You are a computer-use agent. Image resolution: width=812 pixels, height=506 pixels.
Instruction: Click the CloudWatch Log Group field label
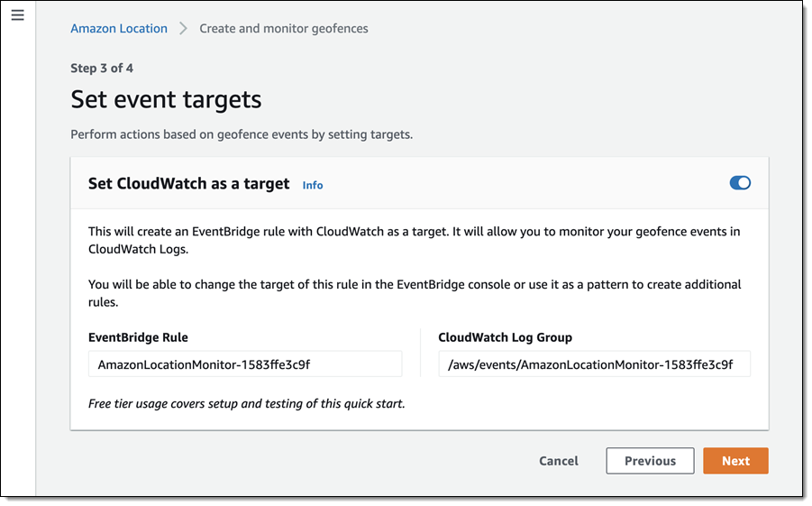[x=506, y=337]
